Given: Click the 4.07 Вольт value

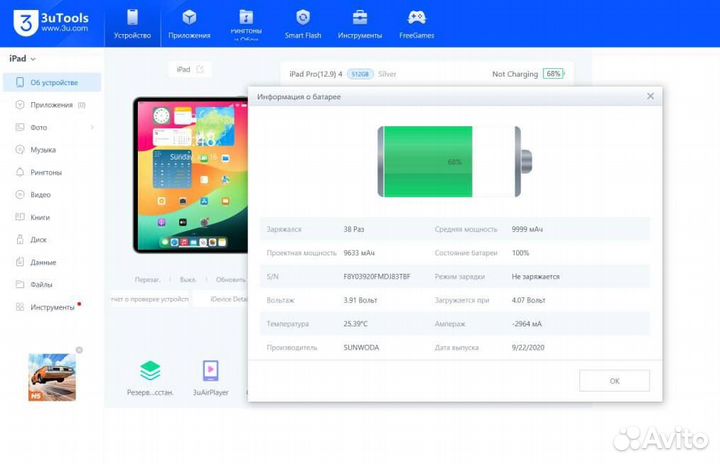Looking at the screenshot, I should tap(528, 300).
